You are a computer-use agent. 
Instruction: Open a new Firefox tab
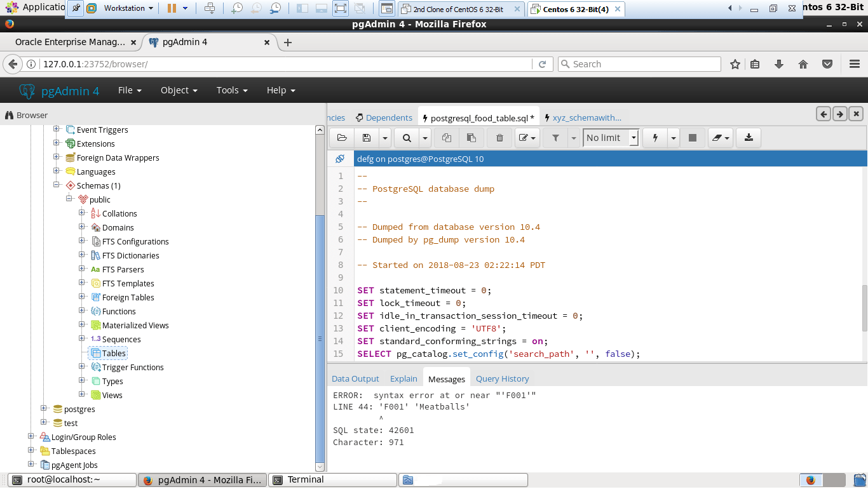[x=288, y=43]
